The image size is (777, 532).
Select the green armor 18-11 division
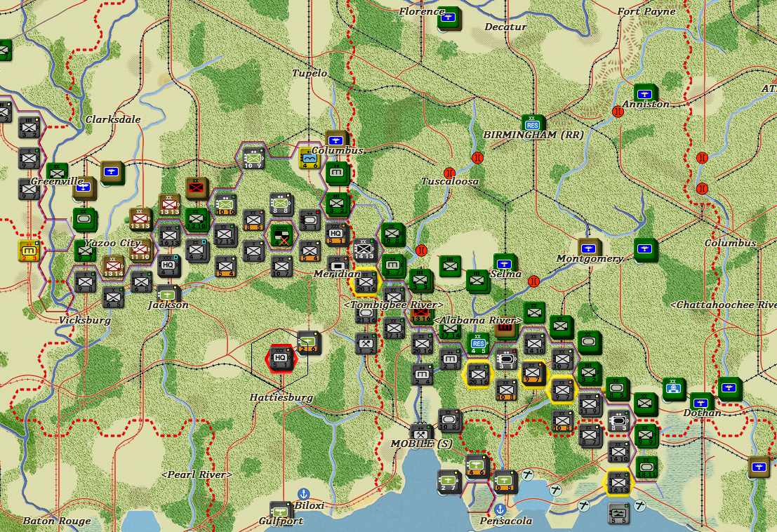tap(646, 467)
